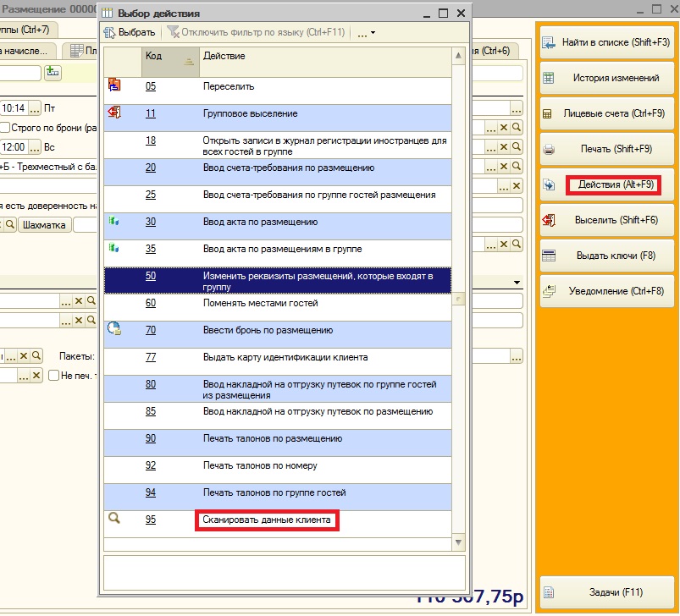Click the table icon beside История изменений
The image size is (680, 616).
[x=549, y=78]
